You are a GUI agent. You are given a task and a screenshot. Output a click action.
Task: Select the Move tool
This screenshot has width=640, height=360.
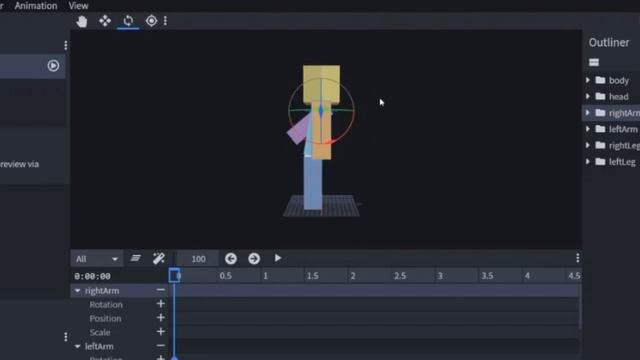click(105, 21)
